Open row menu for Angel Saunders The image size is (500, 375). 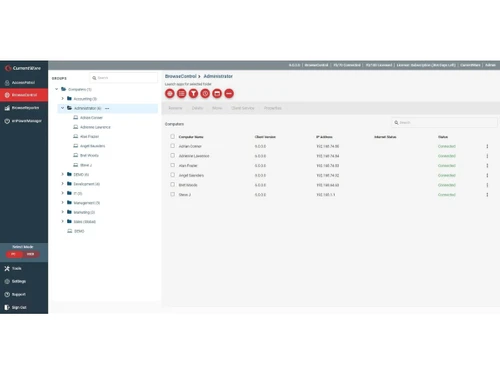click(x=487, y=175)
